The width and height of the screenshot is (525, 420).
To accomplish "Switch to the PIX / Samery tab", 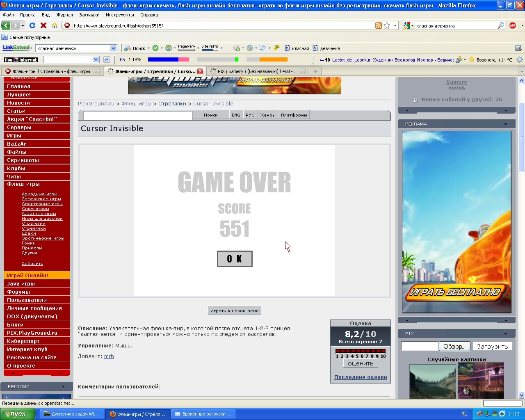I will (x=257, y=71).
